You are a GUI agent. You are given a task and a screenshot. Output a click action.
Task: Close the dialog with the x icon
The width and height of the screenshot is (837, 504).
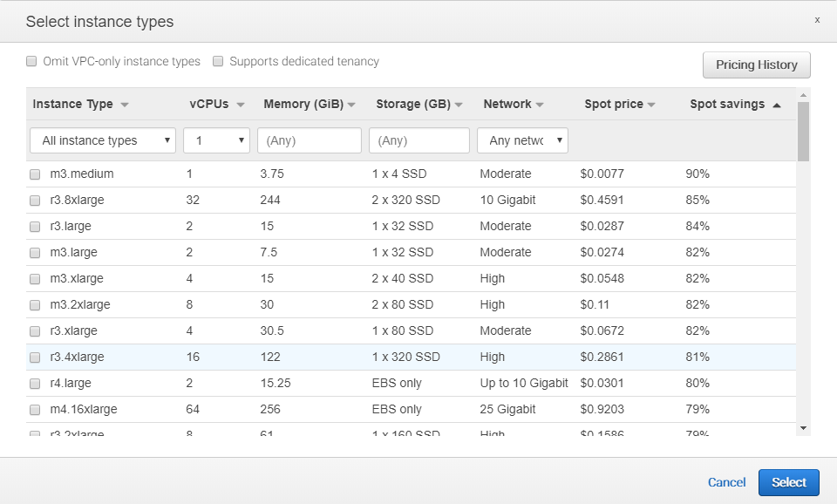pos(817,19)
